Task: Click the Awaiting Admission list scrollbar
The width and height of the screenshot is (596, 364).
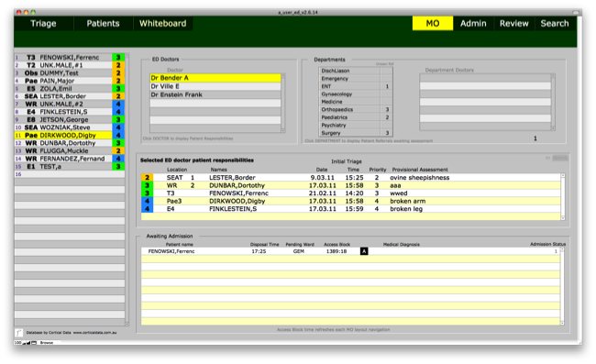Action: [562, 286]
